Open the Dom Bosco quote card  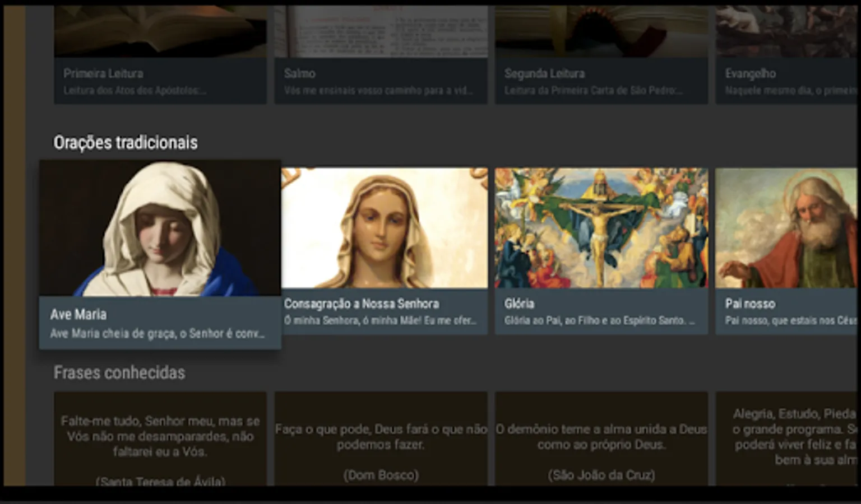tap(381, 438)
